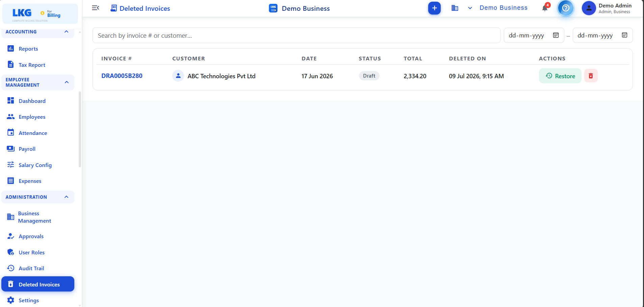Image resolution: width=644 pixels, height=307 pixels.
Task: Open invoice link DRA0005B280
Action: (x=122, y=76)
